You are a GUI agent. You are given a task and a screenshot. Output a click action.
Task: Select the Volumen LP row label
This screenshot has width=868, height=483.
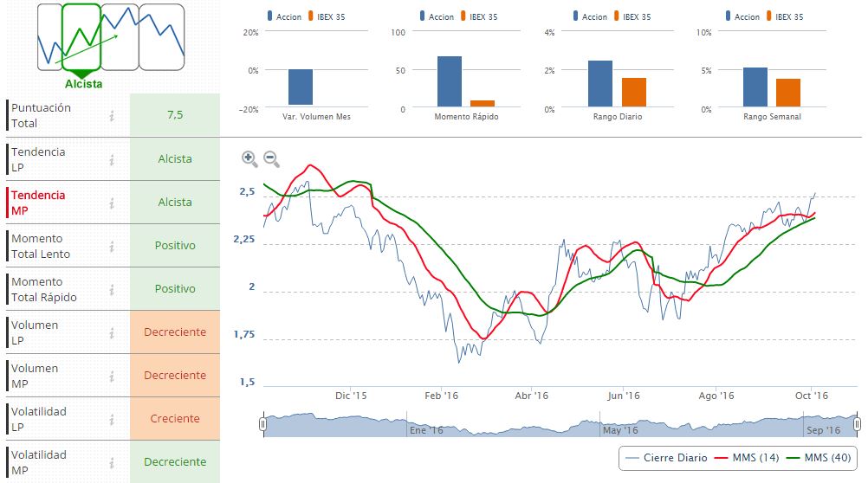(35, 332)
